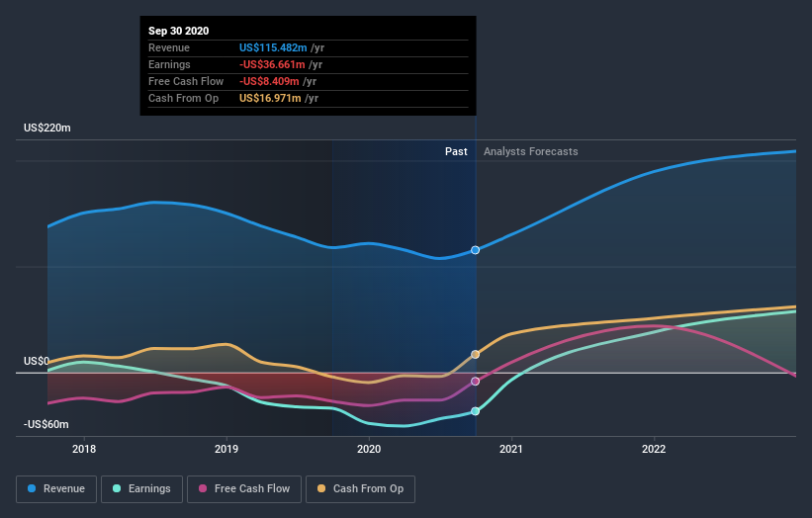Screen dimensions: 812x518
Task: Toggle the Cash From Op legend button
Action: tap(360, 489)
